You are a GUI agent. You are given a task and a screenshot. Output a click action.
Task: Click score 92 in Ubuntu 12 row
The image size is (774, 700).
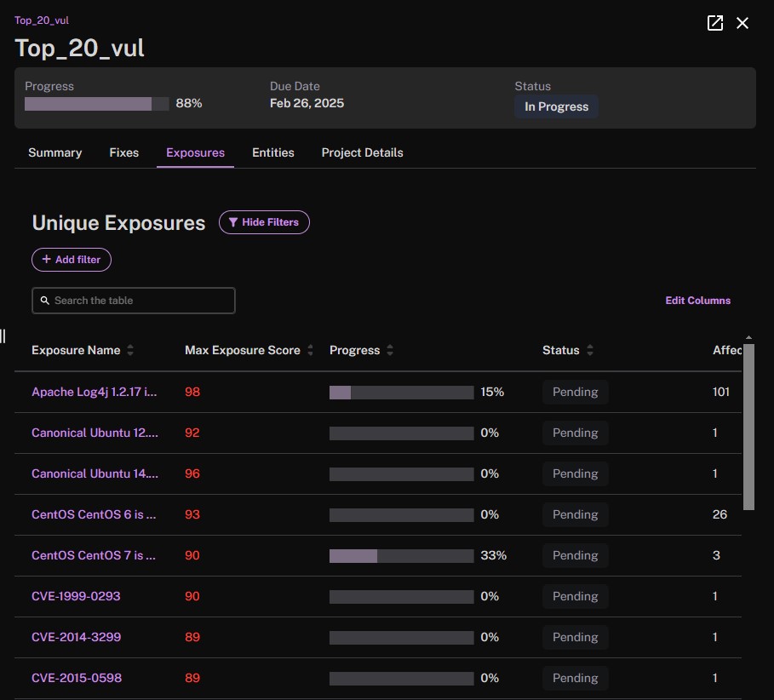[x=192, y=433]
